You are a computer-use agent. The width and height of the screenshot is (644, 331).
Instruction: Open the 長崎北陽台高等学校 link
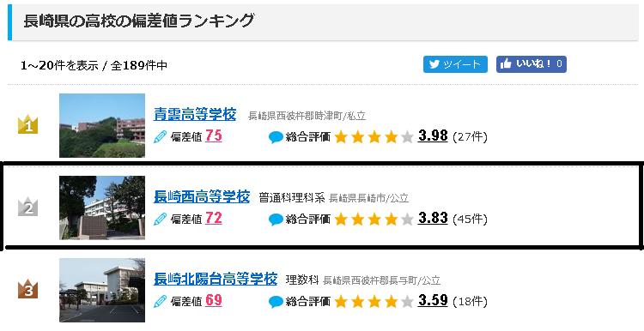coord(216,280)
